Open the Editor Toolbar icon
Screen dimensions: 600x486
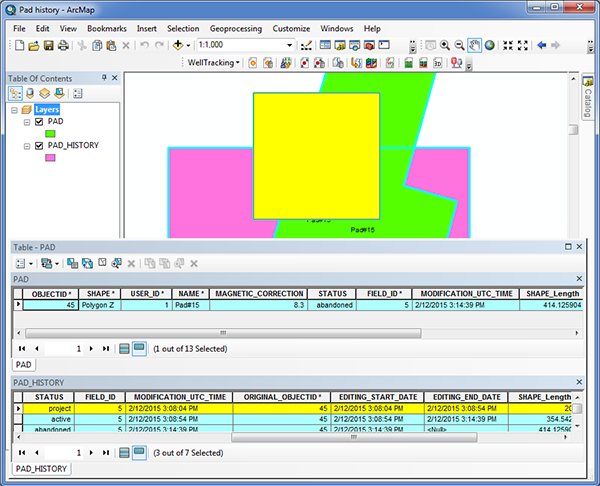tap(306, 46)
